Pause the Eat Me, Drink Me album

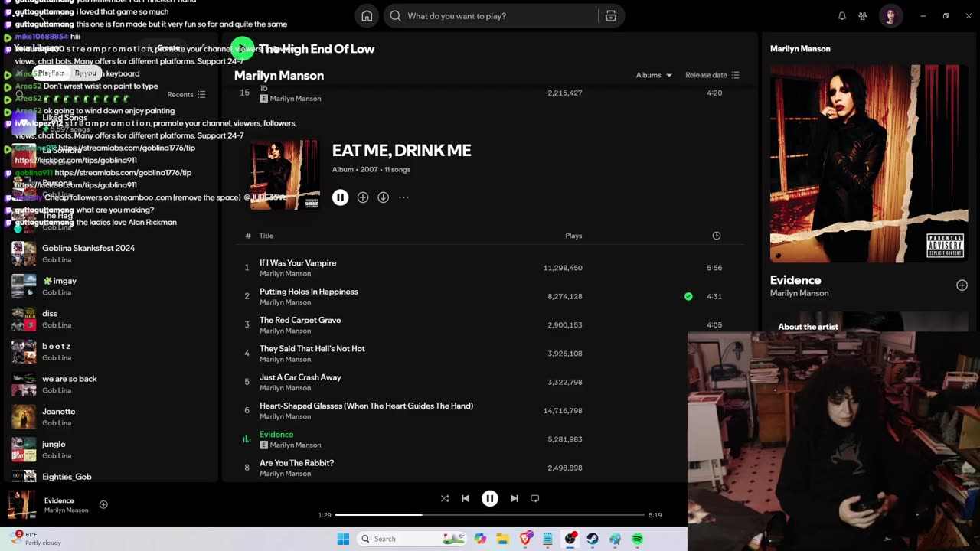[x=340, y=197]
